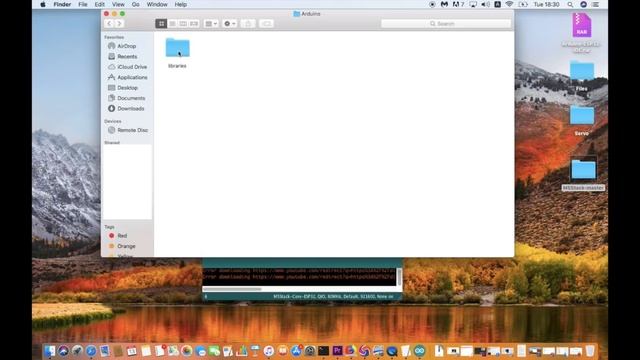
Task: Open the Wi-Fi status menu
Action: pyautogui.click(x=509, y=4)
